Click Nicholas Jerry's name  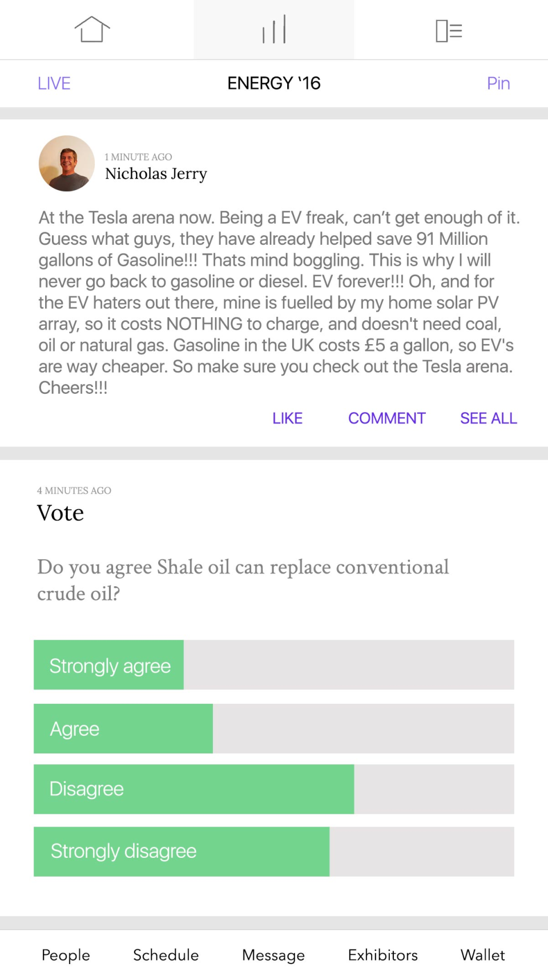coord(156,174)
